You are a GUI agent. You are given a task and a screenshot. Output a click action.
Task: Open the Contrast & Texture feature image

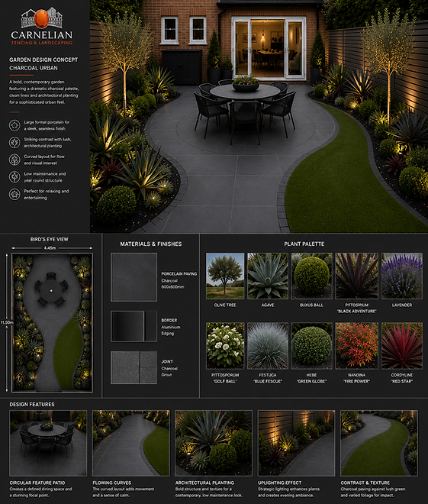(x=379, y=443)
